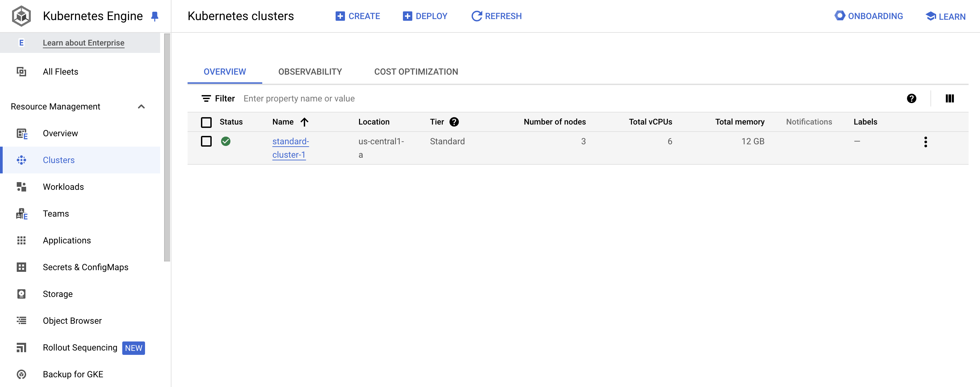
Task: Click the Rollout Sequencing icon
Action: pyautogui.click(x=21, y=347)
